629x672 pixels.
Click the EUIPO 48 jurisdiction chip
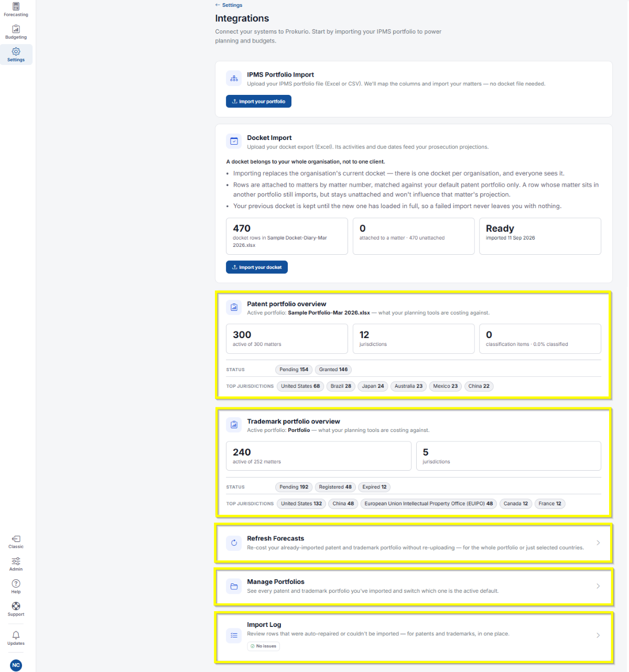[x=429, y=504]
